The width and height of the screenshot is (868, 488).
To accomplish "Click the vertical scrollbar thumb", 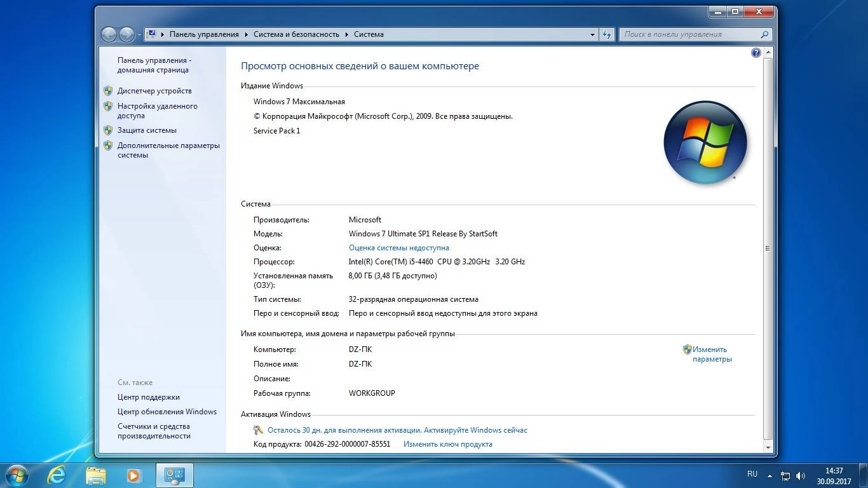I will [768, 248].
